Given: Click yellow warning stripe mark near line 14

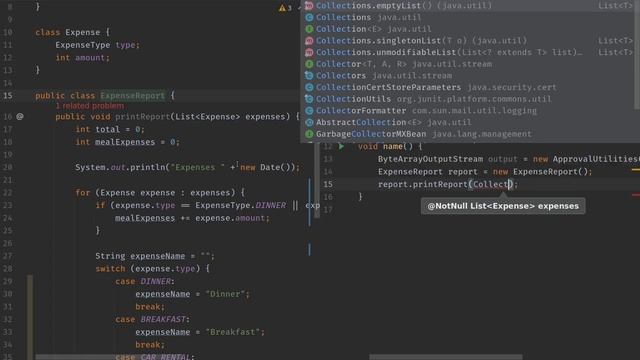Looking at the screenshot, I should pyautogui.click(x=636, y=170).
